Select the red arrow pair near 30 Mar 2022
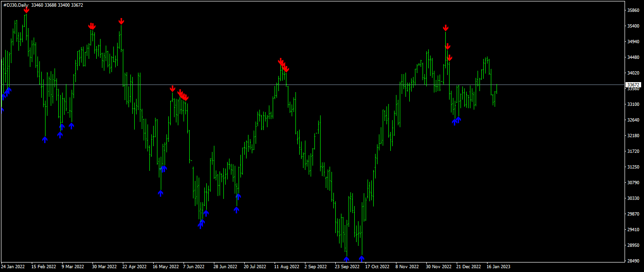 92,26
